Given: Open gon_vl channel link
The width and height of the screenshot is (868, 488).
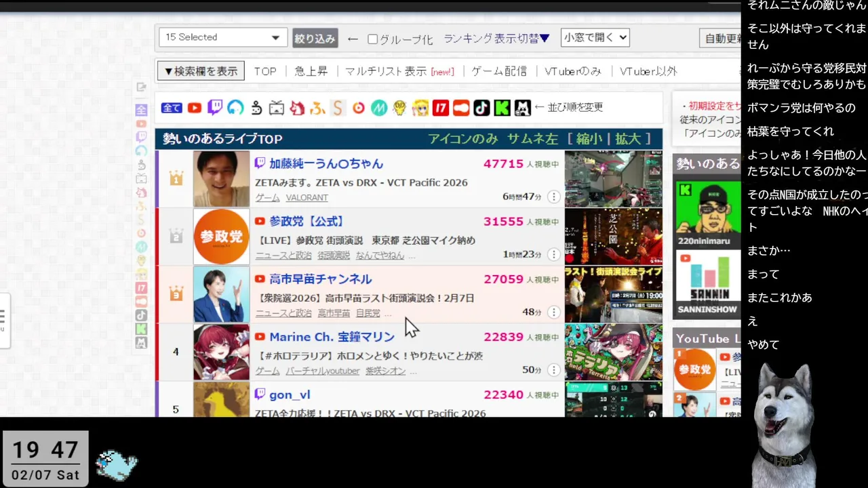Looking at the screenshot, I should tap(290, 394).
